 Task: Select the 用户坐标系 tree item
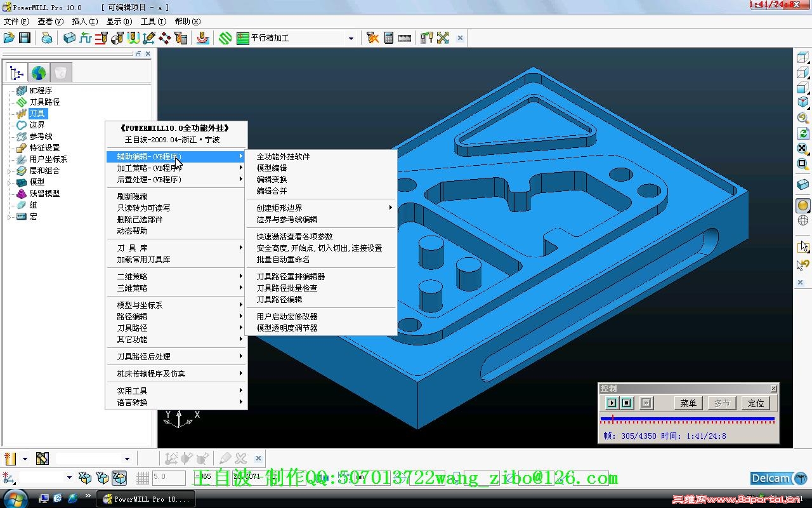48,159
